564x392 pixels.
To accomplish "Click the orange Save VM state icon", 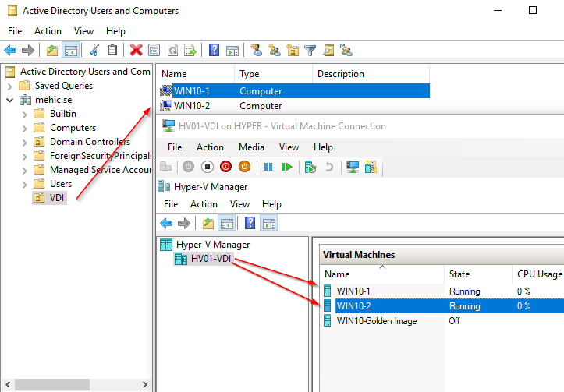I will (244, 167).
